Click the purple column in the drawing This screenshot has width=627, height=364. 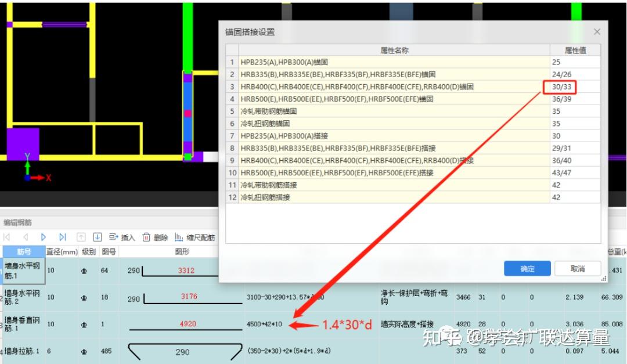click(x=23, y=143)
